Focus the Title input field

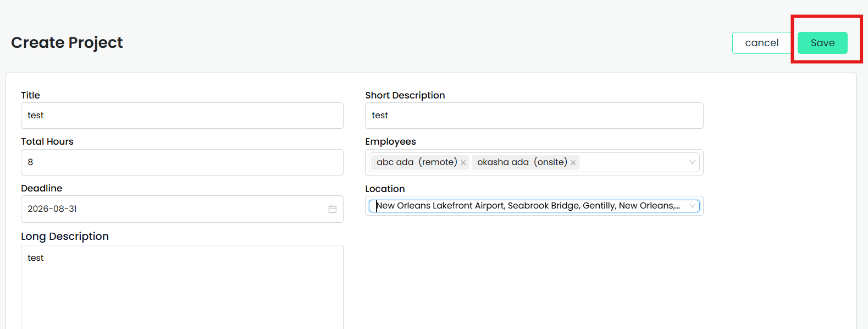(182, 116)
